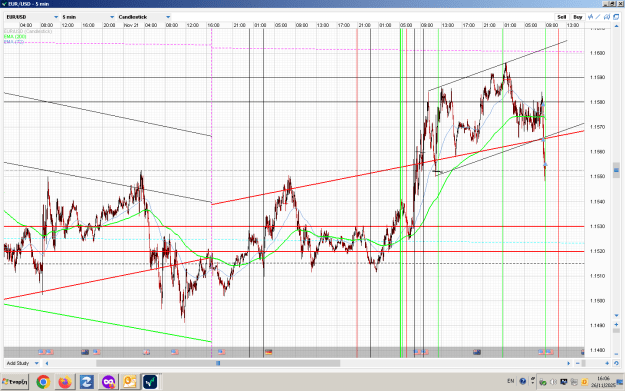Click the time scroll left arrow
The height and width of the screenshot is (391, 625).
coord(47,363)
